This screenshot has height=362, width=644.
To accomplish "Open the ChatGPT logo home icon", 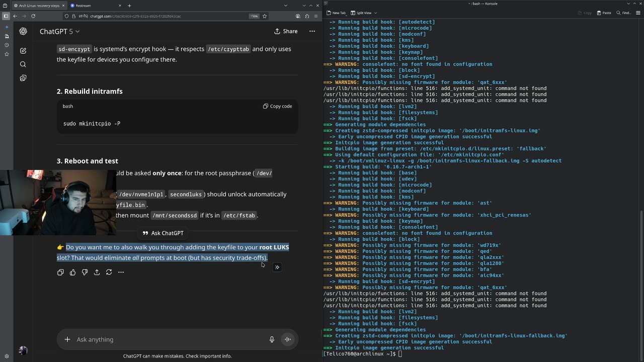I will coord(23,31).
